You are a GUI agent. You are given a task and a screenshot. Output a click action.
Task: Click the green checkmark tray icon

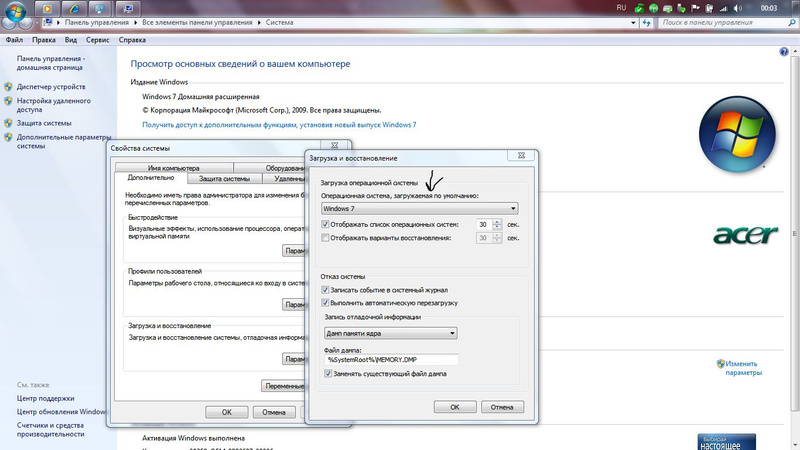tap(639, 8)
